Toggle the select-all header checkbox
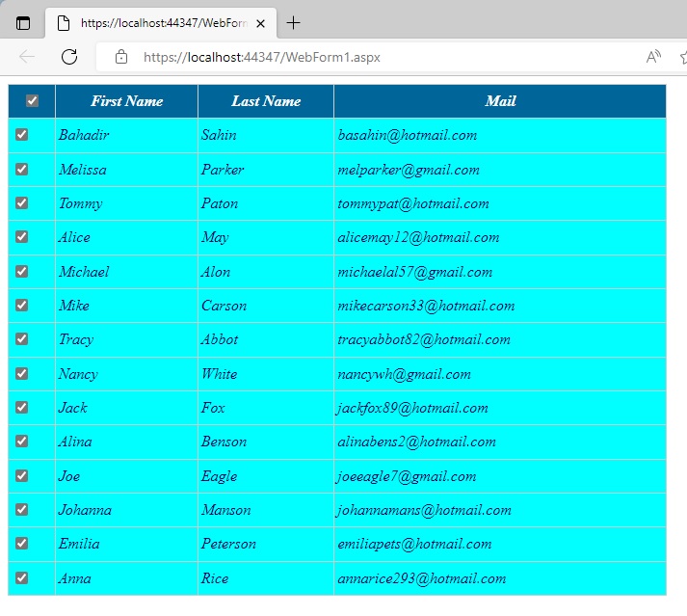This screenshot has height=616, width=687. [32, 101]
